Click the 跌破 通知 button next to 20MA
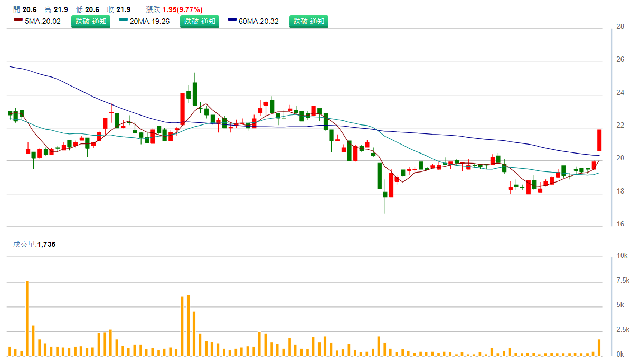640x364 pixels. [200, 21]
